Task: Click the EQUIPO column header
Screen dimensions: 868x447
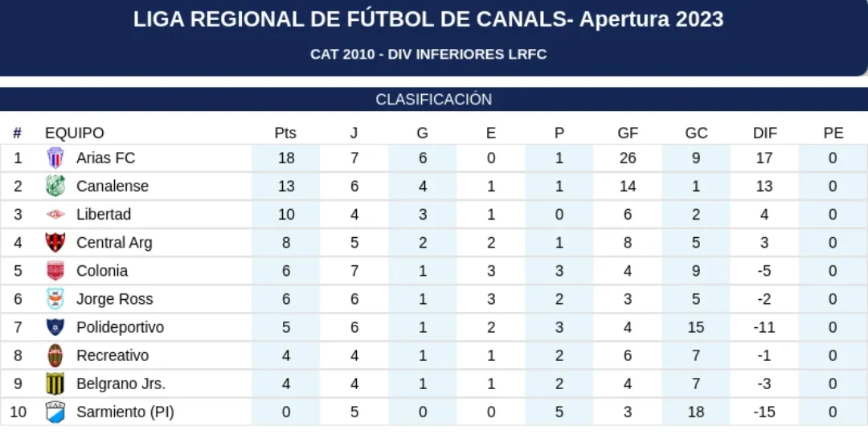Action: coord(75,133)
